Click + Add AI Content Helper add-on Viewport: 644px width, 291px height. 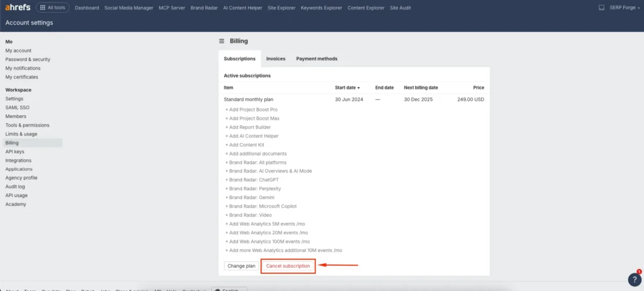(252, 136)
